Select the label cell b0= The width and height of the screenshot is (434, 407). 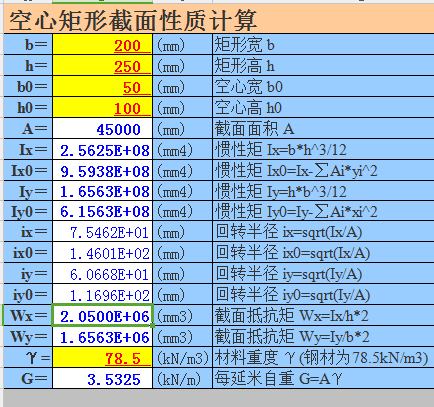click(x=28, y=86)
